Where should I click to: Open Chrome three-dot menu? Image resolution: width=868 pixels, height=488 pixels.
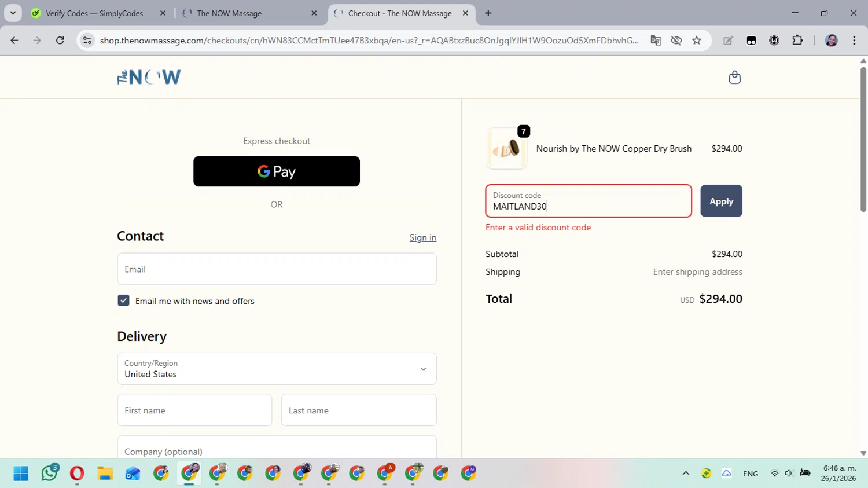pyautogui.click(x=854, y=41)
